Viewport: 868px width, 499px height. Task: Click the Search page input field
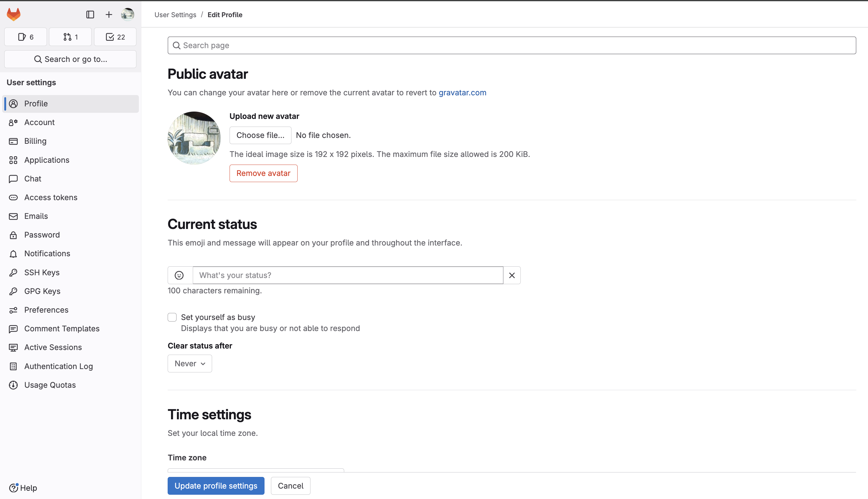[512, 45]
